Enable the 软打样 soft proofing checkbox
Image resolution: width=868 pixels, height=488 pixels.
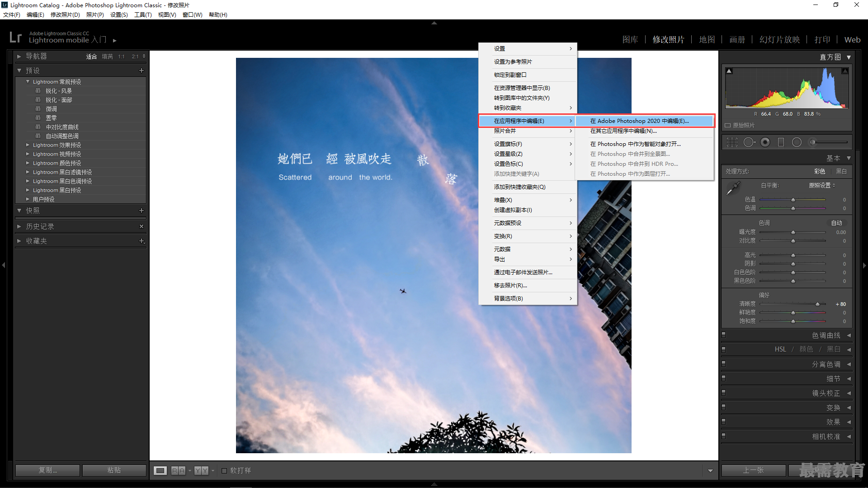click(x=224, y=470)
